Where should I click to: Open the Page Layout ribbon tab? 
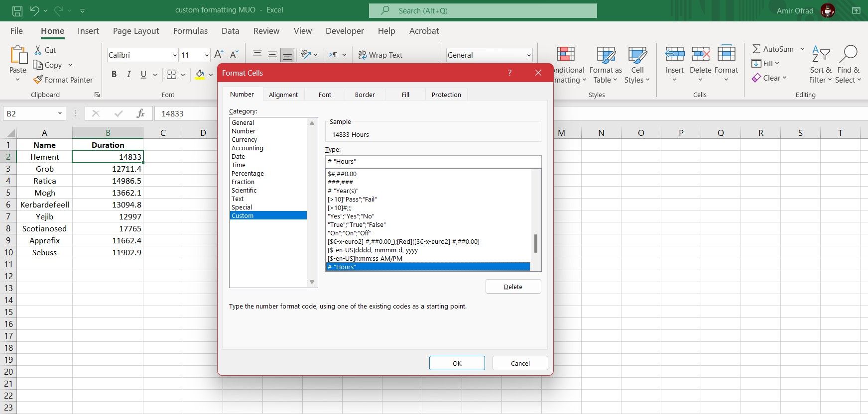coord(136,31)
